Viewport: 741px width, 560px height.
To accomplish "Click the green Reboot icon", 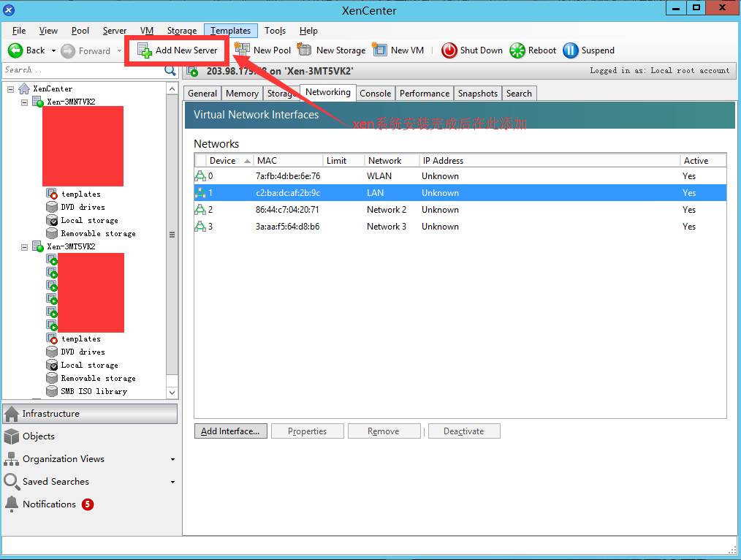I will [517, 50].
